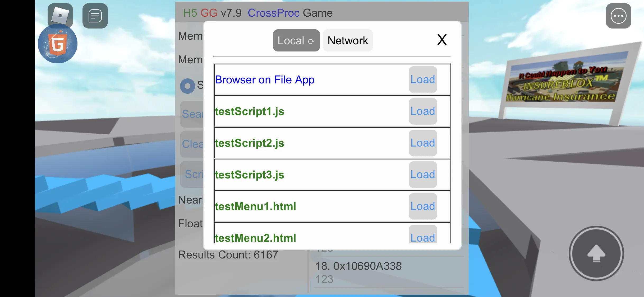Click the partially hidden Search button
The width and height of the screenshot is (644, 297).
pos(192,114)
